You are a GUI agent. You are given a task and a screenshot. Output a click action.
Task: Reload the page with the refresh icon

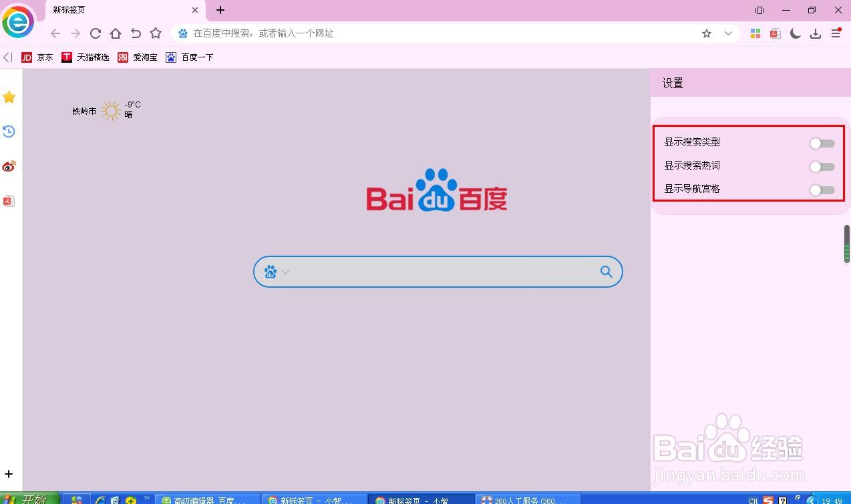tap(96, 33)
